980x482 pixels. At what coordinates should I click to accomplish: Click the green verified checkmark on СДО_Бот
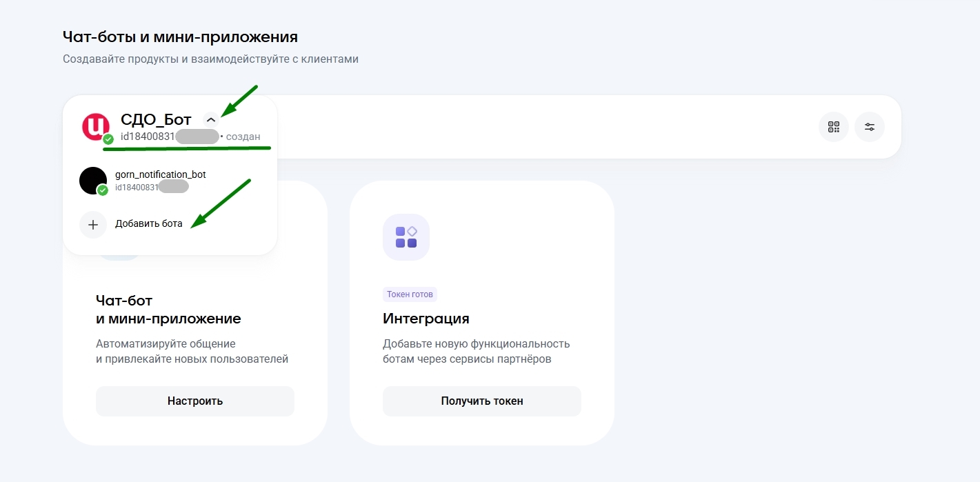(x=108, y=139)
